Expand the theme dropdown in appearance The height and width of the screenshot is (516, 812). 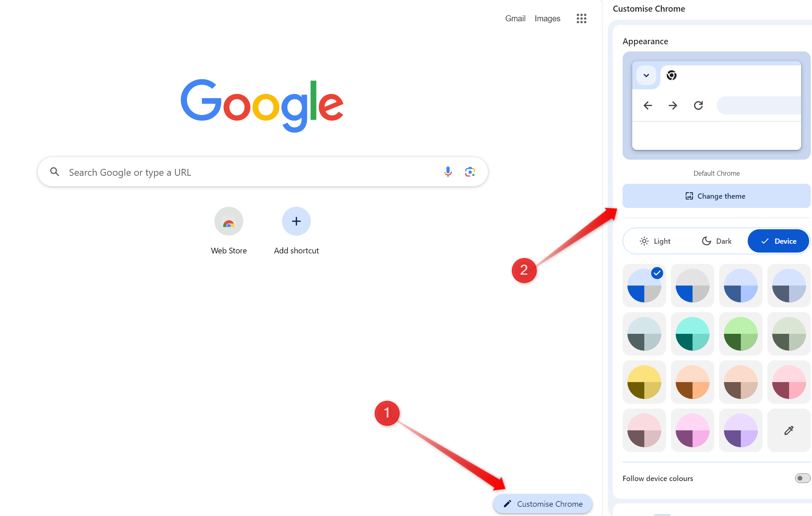coord(645,75)
